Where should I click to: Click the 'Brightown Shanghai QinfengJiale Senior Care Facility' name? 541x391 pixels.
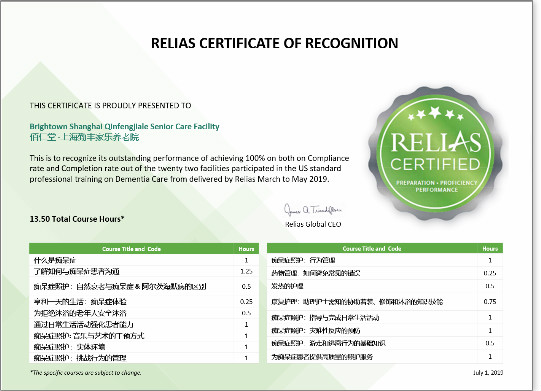pos(124,126)
